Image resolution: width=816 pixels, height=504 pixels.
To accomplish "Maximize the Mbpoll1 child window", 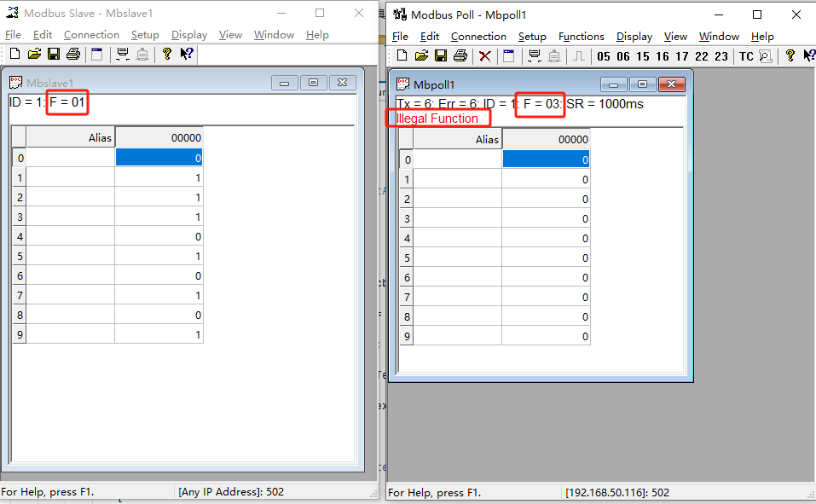I will (643, 84).
